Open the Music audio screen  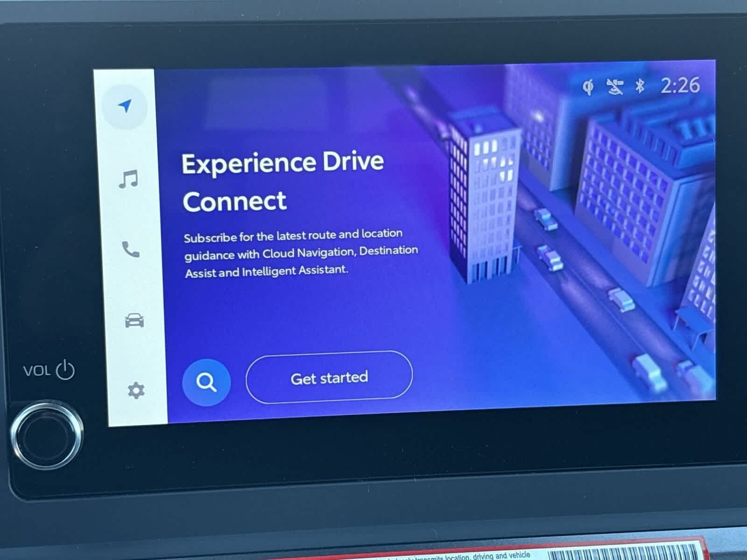pyautogui.click(x=128, y=179)
